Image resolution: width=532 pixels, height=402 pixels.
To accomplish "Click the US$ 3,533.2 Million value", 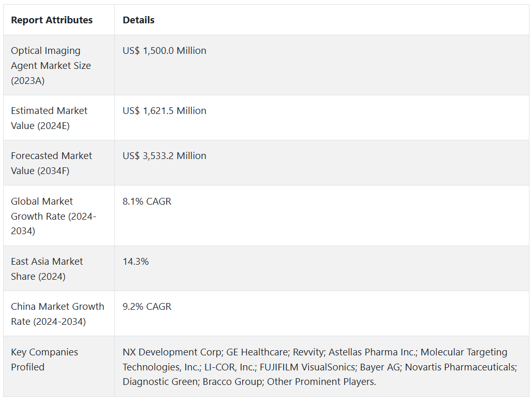I will [165, 156].
